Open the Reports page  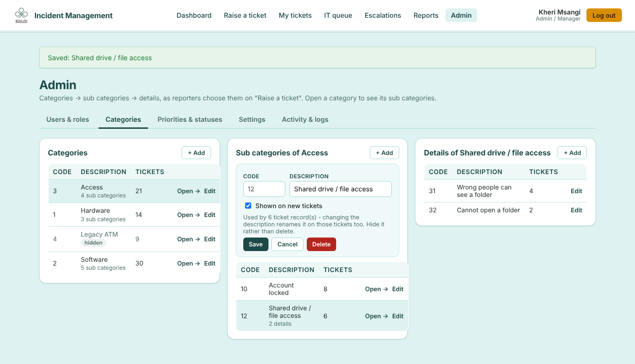point(426,15)
